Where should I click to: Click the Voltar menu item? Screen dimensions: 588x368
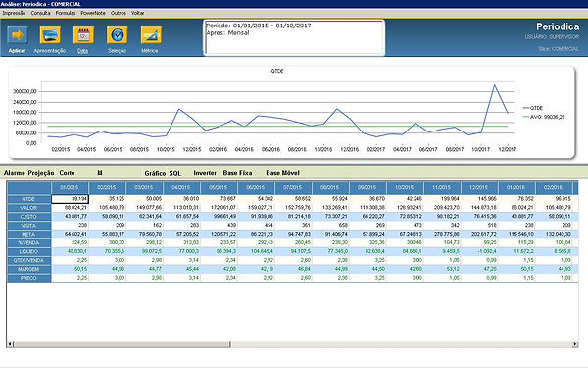(137, 13)
